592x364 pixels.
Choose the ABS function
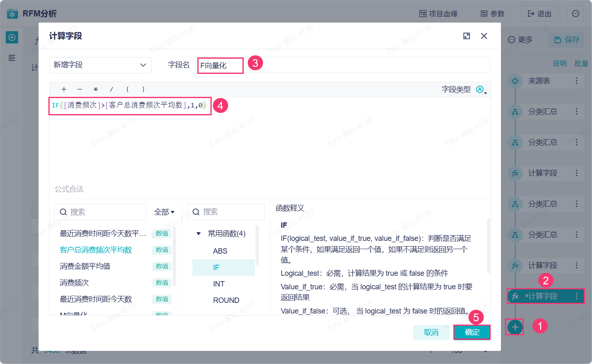tap(220, 251)
